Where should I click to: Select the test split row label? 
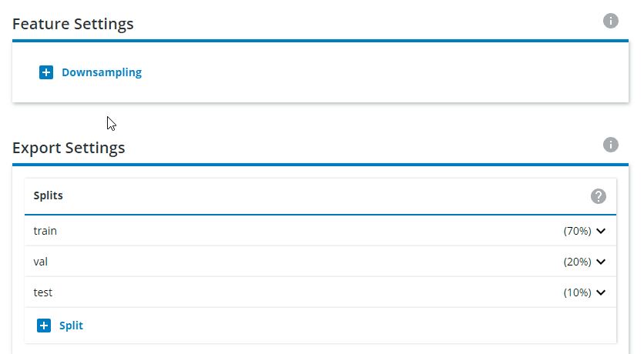click(43, 292)
